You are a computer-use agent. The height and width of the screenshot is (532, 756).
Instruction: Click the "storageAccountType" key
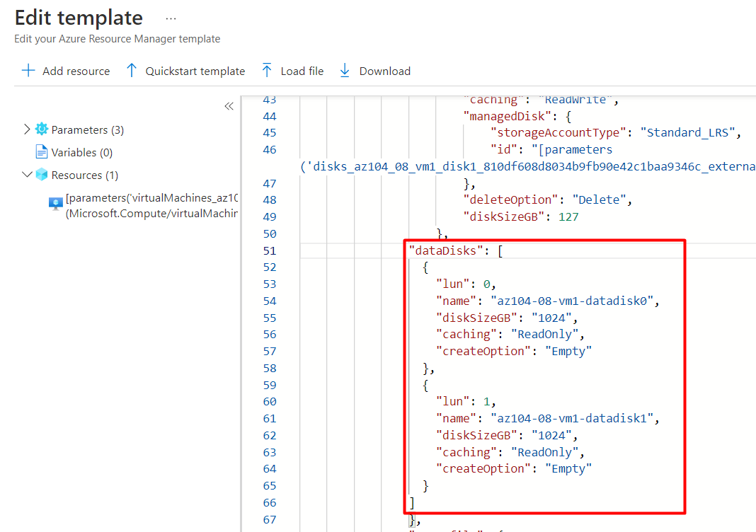pos(559,132)
